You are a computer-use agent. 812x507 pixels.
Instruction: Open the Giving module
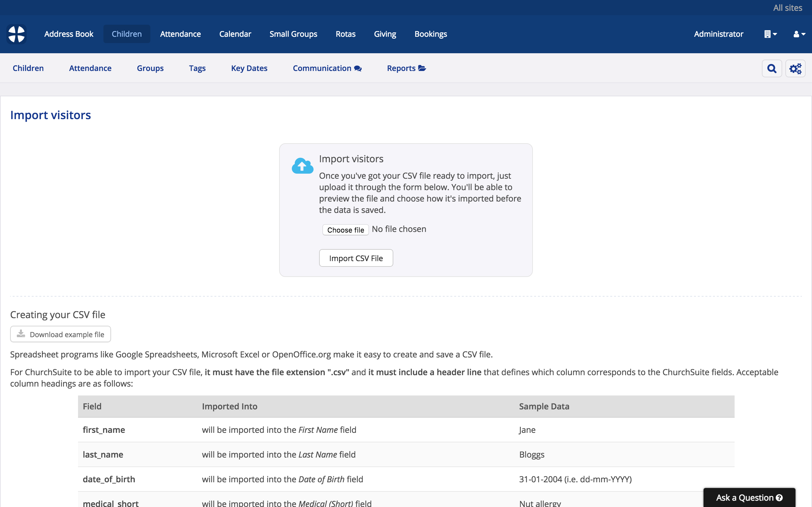click(385, 34)
